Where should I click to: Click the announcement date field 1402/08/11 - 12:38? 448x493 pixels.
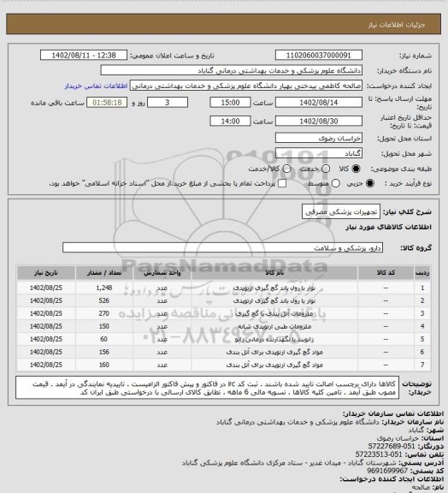(84, 55)
